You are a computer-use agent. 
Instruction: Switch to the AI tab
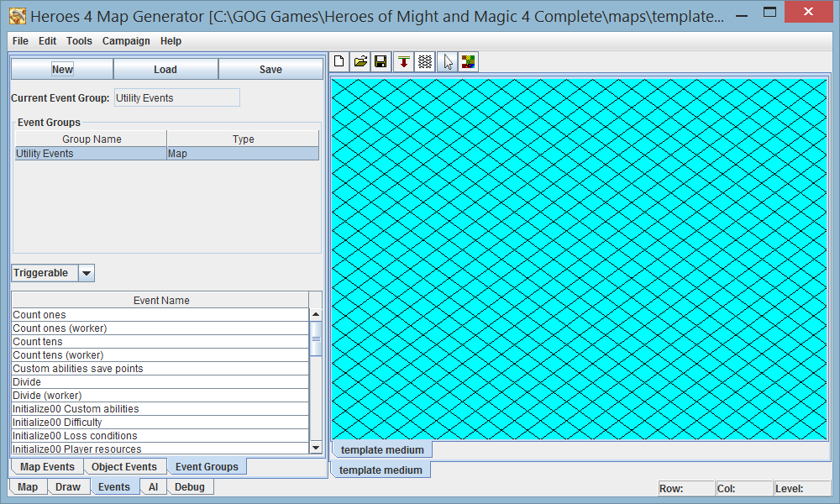point(153,487)
